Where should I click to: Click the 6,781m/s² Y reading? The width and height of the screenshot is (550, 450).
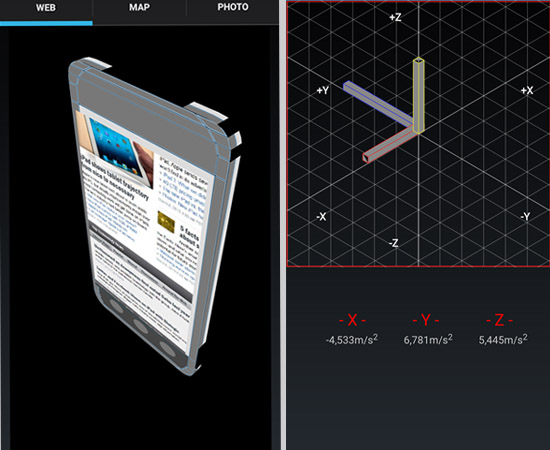pos(428,339)
